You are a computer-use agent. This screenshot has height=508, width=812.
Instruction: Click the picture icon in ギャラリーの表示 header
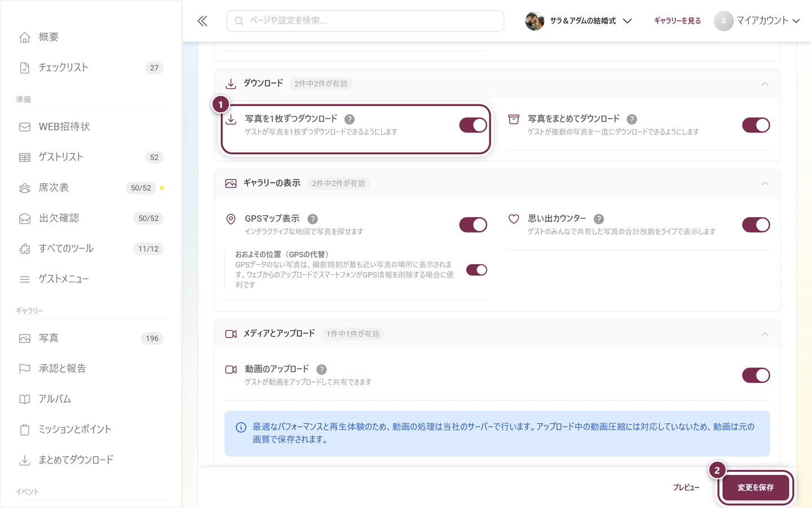(231, 183)
